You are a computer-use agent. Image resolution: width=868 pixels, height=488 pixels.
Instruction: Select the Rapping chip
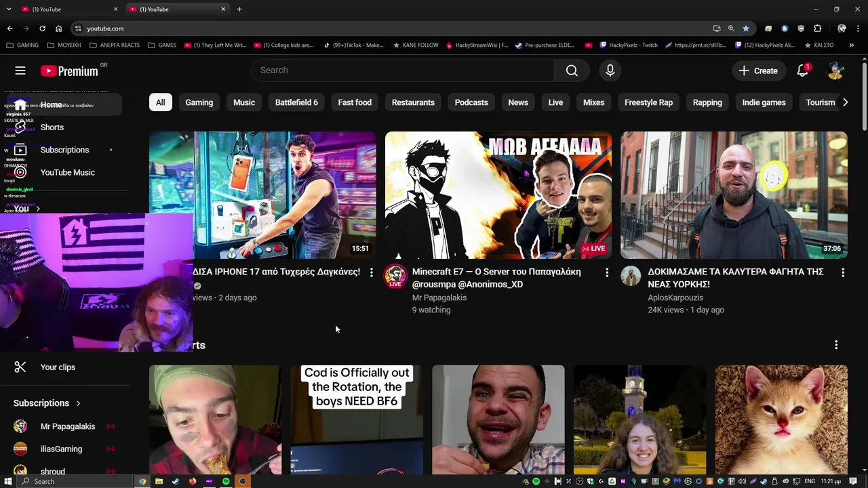707,102
